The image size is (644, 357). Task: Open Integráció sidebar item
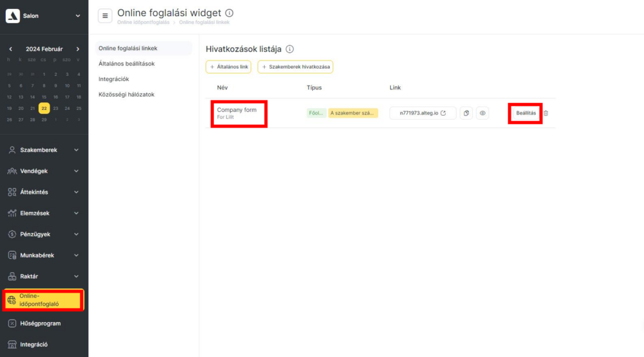click(44, 345)
